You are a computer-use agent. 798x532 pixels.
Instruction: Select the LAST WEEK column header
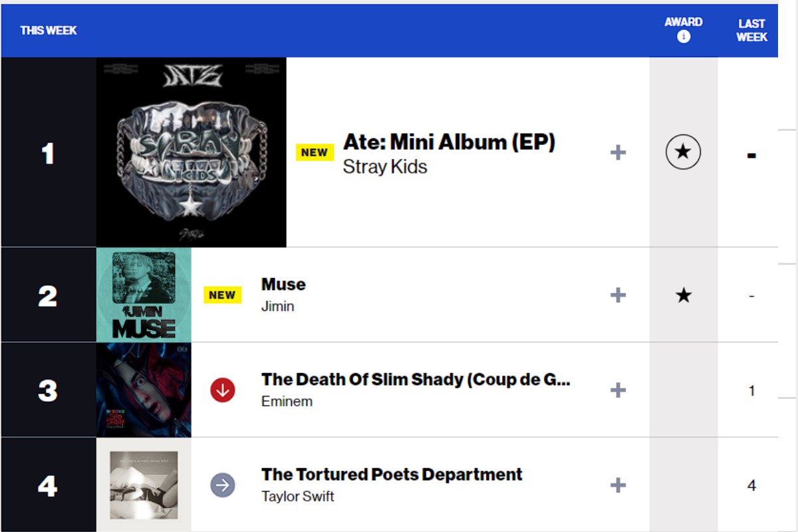click(x=751, y=29)
